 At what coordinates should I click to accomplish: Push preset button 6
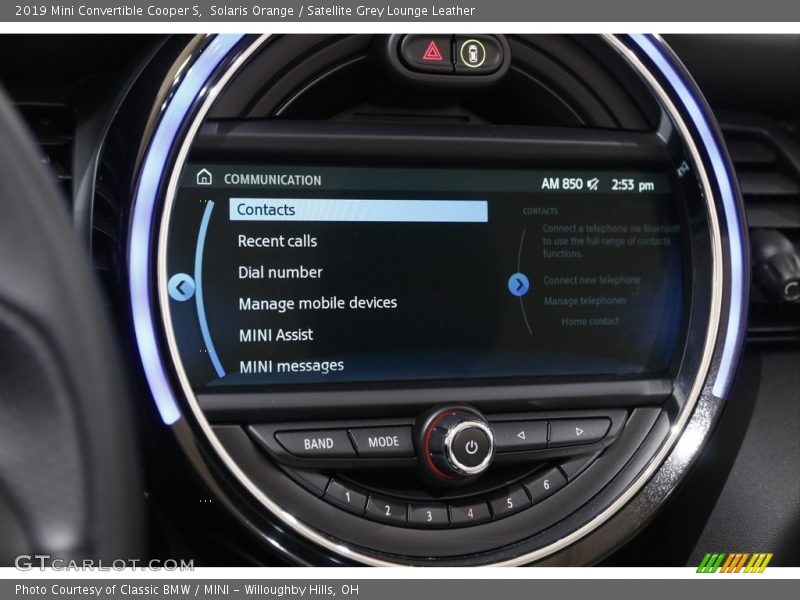[x=546, y=485]
